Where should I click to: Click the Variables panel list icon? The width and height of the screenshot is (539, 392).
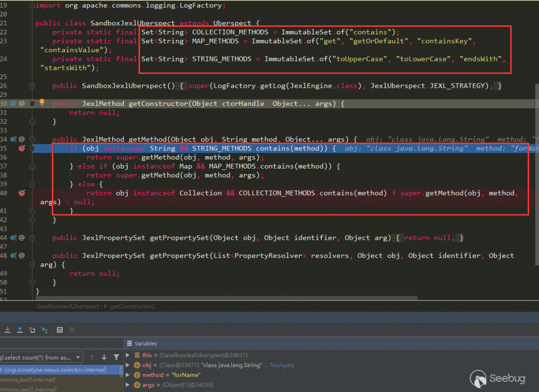(130, 343)
